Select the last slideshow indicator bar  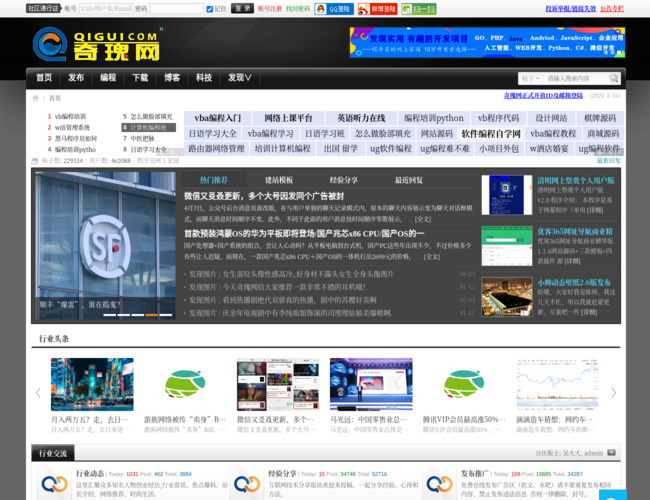coord(165,315)
